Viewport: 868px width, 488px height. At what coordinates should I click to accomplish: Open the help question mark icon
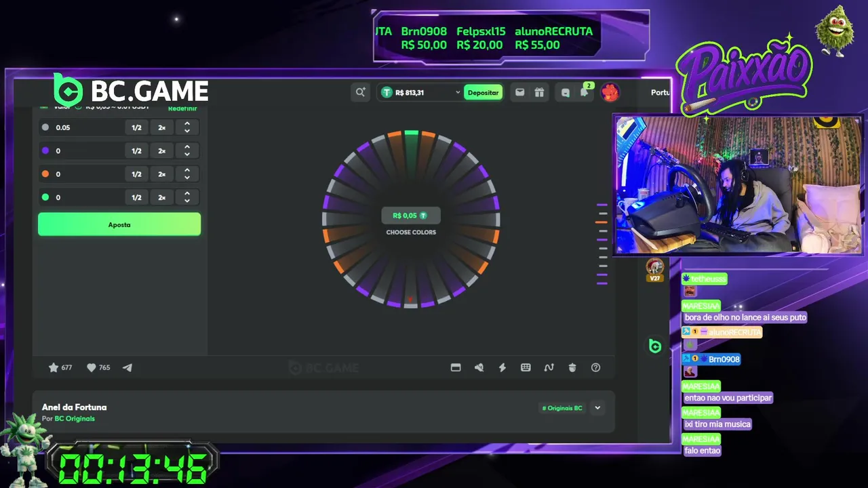tap(595, 367)
